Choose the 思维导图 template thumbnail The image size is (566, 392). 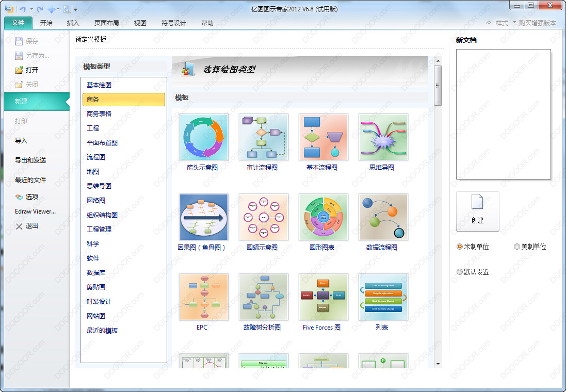click(383, 137)
